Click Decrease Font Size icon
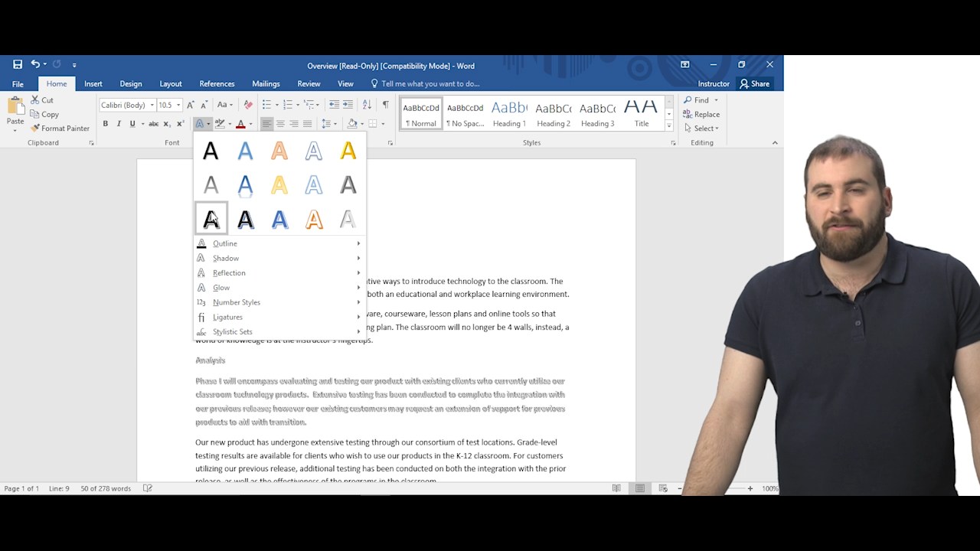This screenshot has width=980, height=551. pyautogui.click(x=204, y=105)
